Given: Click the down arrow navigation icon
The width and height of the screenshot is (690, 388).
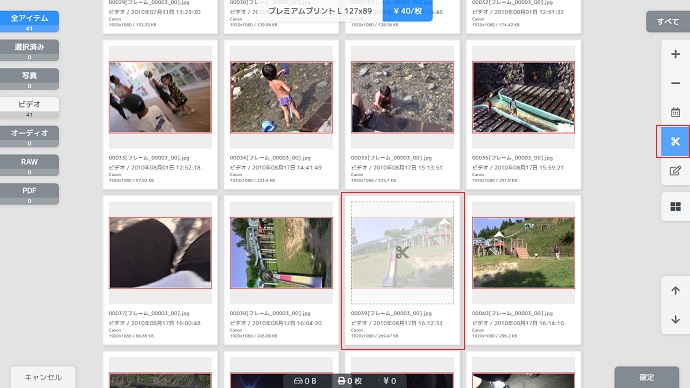Looking at the screenshot, I should [675, 319].
